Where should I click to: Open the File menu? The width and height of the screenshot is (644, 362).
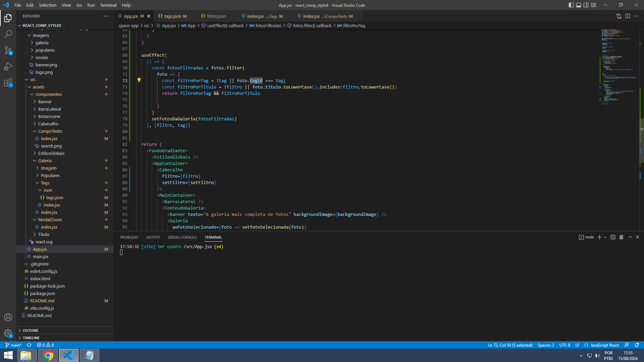tap(18, 5)
